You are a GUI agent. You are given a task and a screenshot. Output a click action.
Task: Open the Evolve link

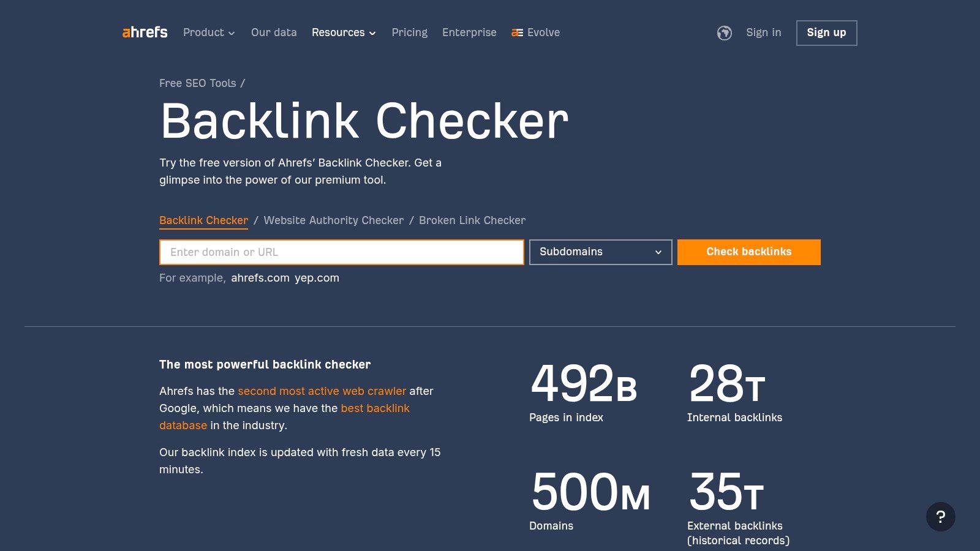coord(536,32)
